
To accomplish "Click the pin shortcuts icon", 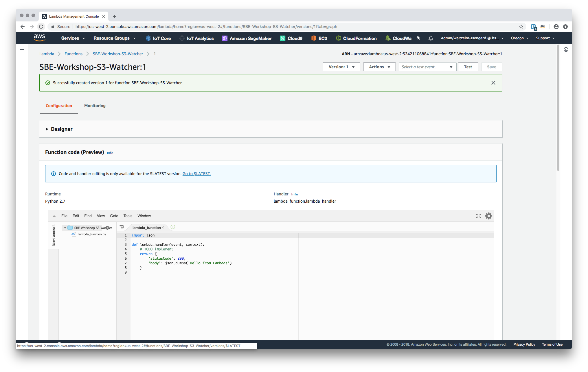I will (418, 38).
